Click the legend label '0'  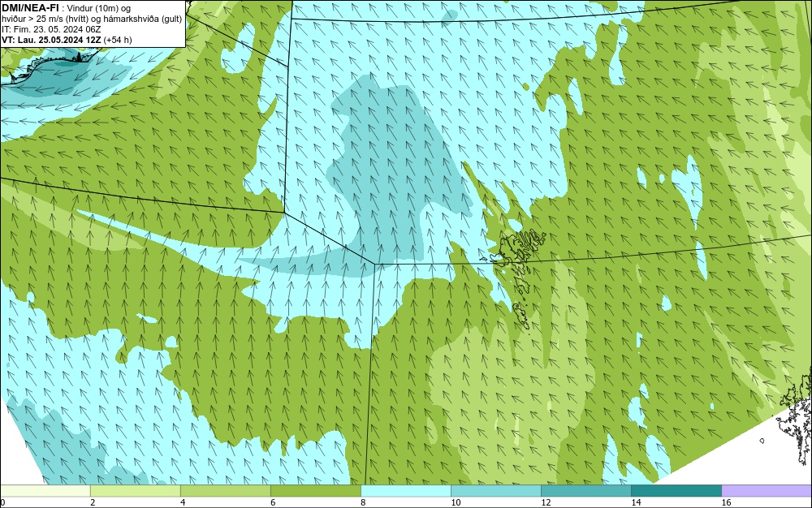click(2, 502)
